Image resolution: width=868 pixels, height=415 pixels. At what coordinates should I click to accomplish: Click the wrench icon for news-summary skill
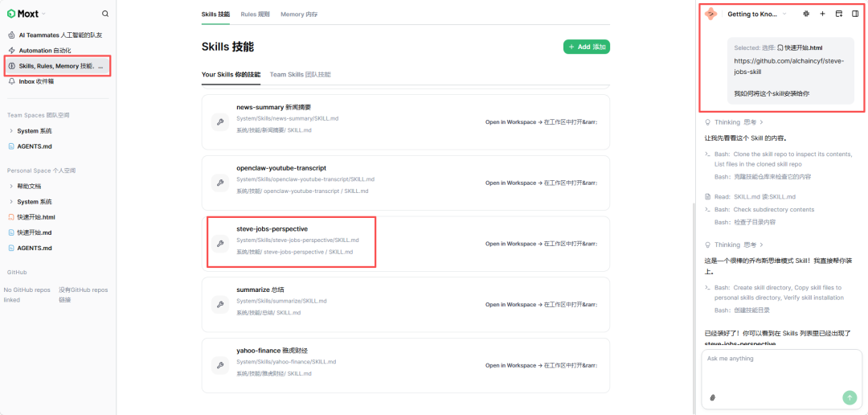coord(219,122)
